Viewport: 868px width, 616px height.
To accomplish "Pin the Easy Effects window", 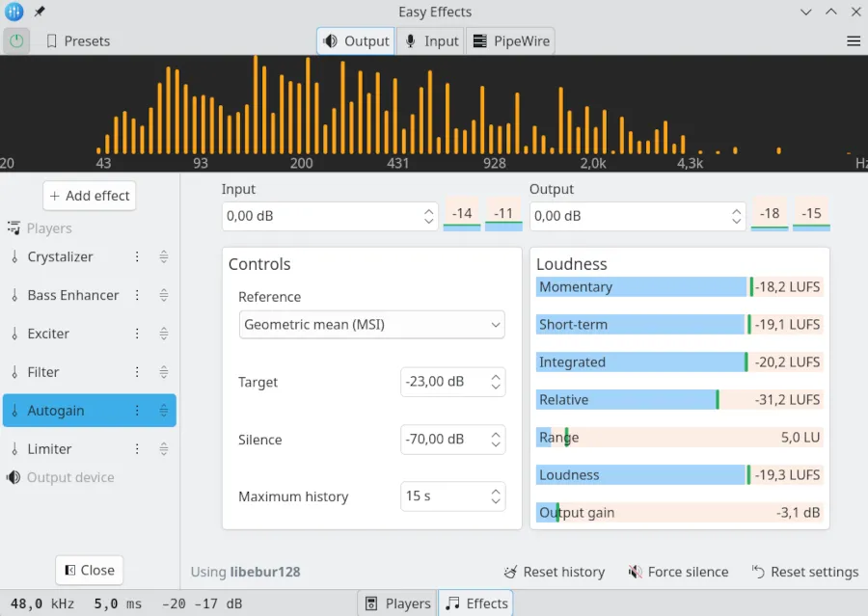I will [x=39, y=12].
